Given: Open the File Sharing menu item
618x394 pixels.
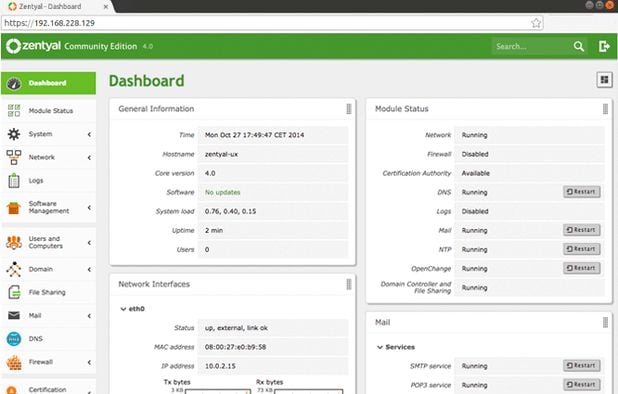Looking at the screenshot, I should coord(48,292).
